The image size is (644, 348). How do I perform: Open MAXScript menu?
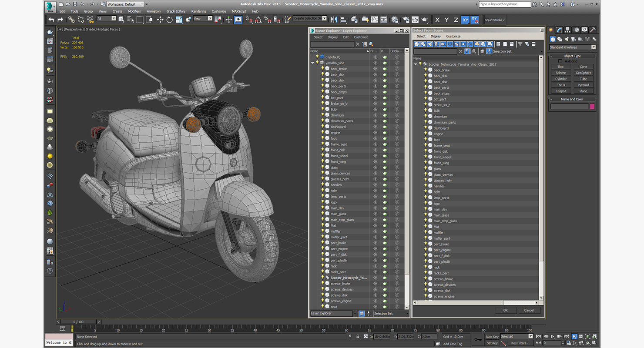coord(239,11)
